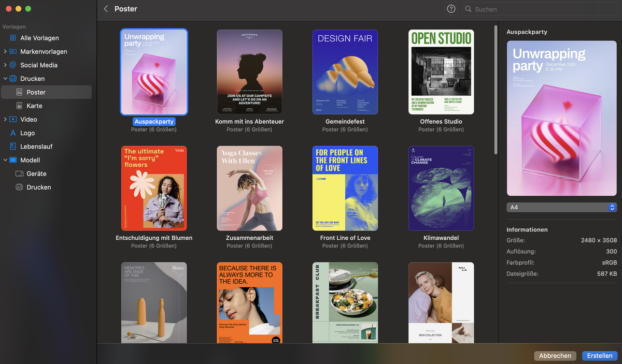Click into the Suchen search field

[x=542, y=9]
